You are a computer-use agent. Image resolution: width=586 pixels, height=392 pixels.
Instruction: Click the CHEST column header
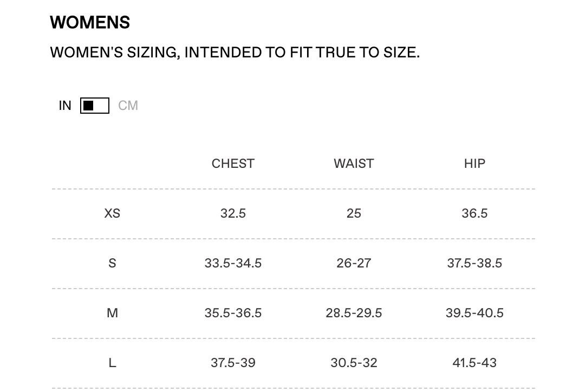(233, 164)
